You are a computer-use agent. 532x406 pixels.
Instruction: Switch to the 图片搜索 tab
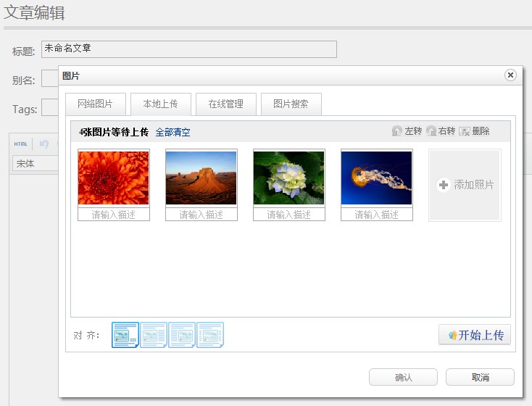291,104
